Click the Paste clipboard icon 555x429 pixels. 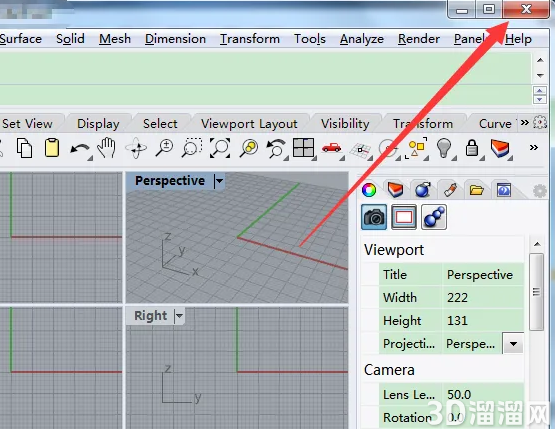coord(52,148)
